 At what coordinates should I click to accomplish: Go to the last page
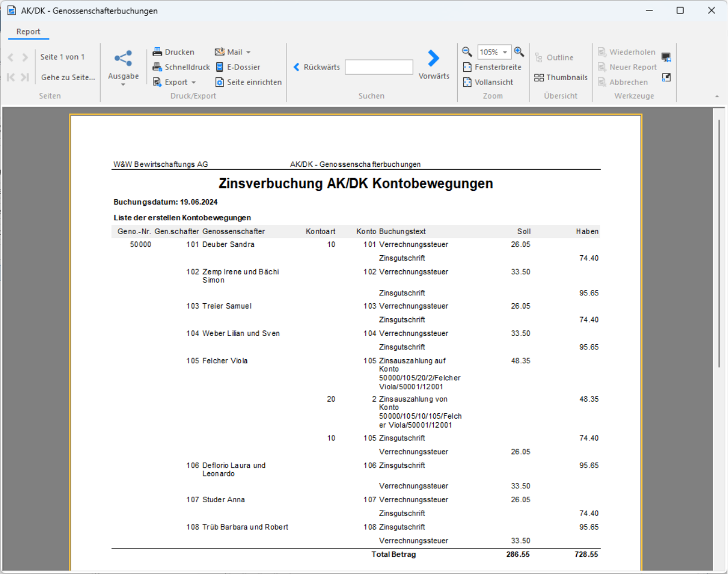(25, 77)
